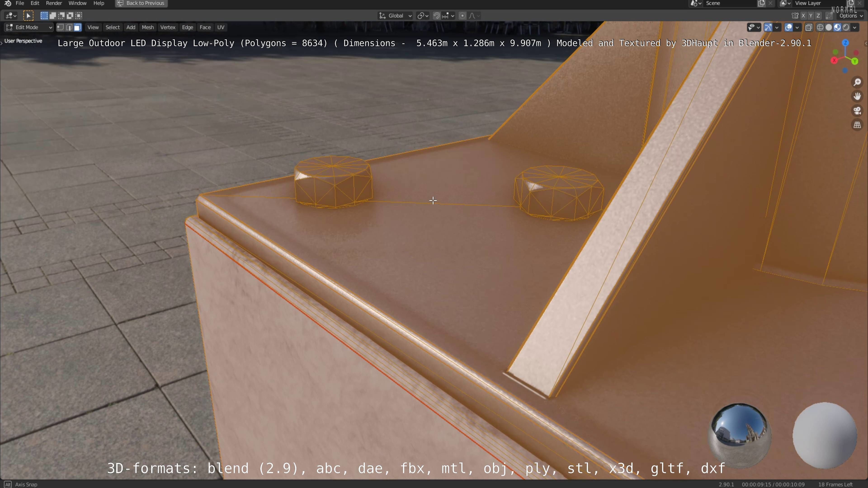The image size is (868, 488).
Task: Open the Render menu
Action: coord(54,3)
